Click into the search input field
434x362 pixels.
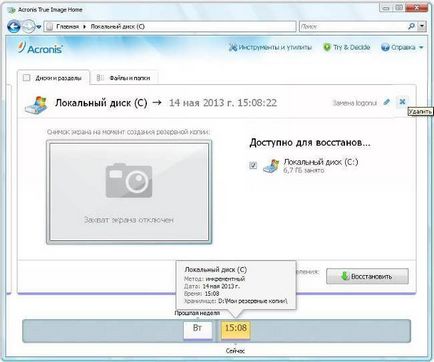click(x=353, y=26)
